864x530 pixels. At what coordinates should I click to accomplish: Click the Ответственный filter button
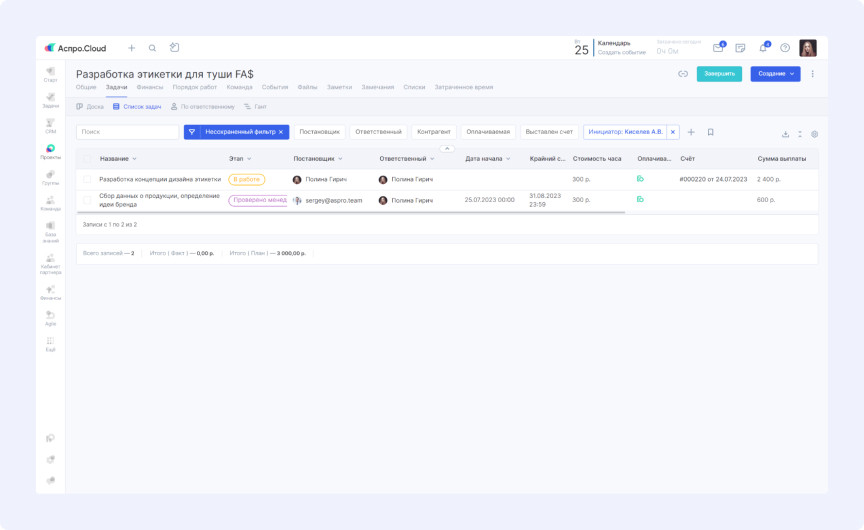click(x=378, y=132)
